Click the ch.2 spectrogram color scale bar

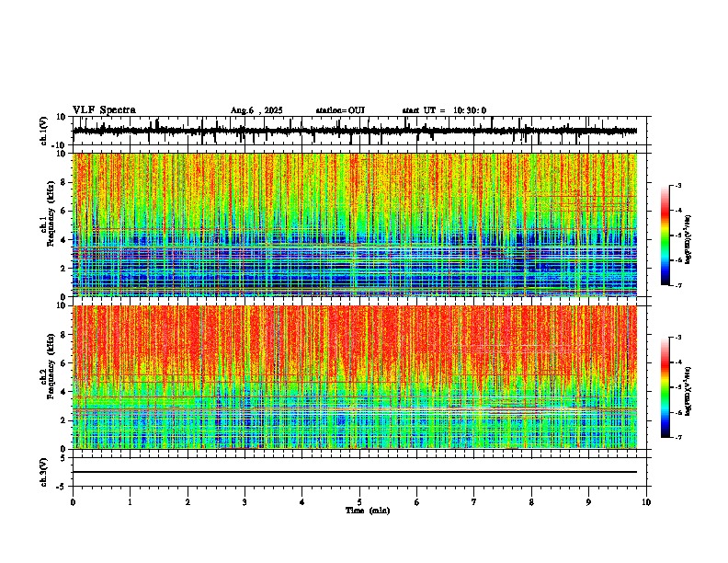pyautogui.click(x=665, y=387)
